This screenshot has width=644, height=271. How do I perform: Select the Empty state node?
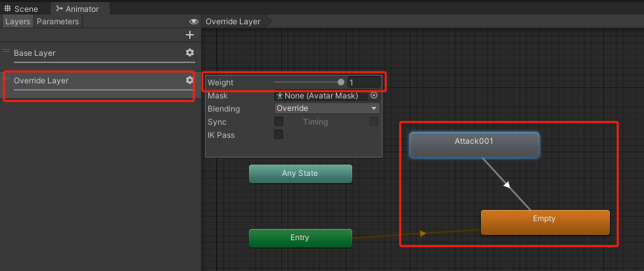coord(545,222)
